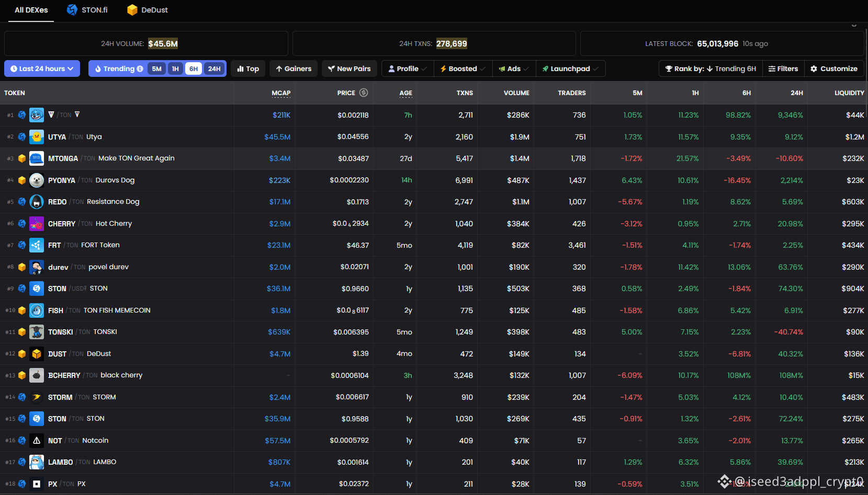
Task: Show New Pairs list
Action: click(x=350, y=69)
